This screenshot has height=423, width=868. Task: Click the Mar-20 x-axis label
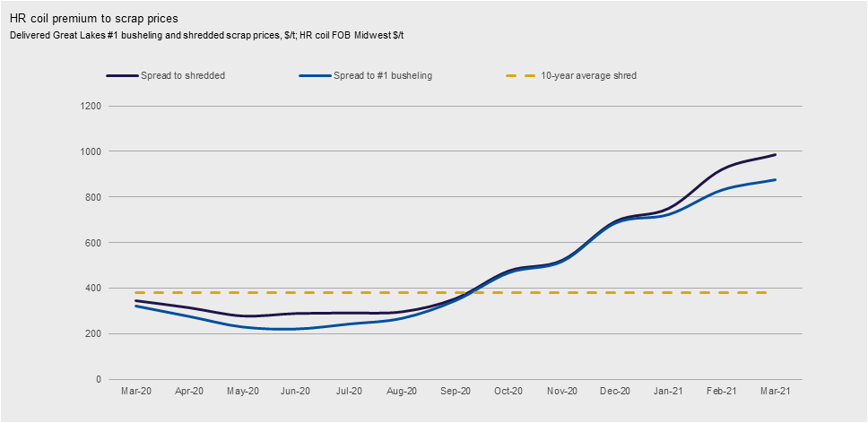(136, 392)
